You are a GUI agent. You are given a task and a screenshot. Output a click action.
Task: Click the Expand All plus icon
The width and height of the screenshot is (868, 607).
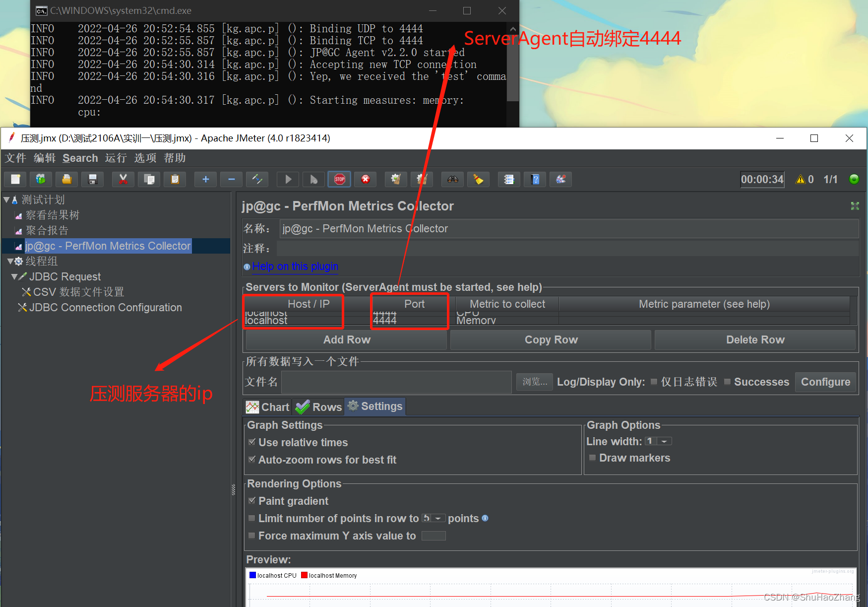point(205,179)
